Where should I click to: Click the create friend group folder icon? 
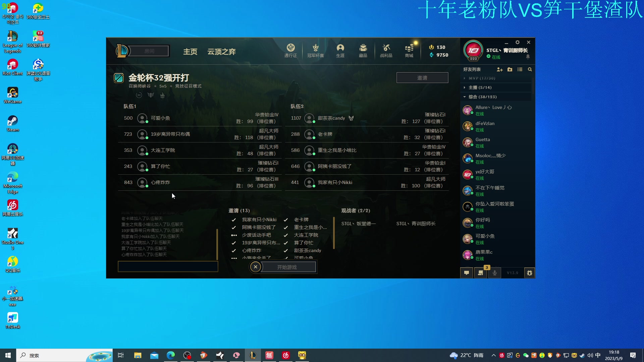pyautogui.click(x=510, y=69)
